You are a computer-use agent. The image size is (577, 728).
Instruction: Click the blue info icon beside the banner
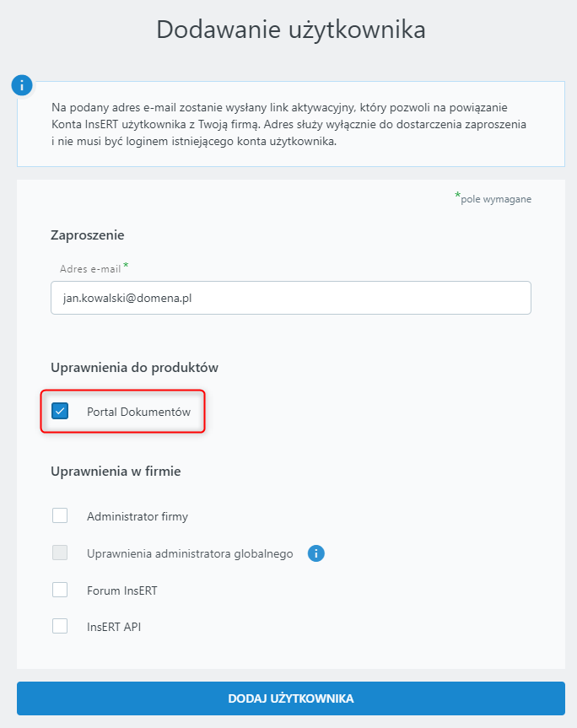[x=22, y=85]
